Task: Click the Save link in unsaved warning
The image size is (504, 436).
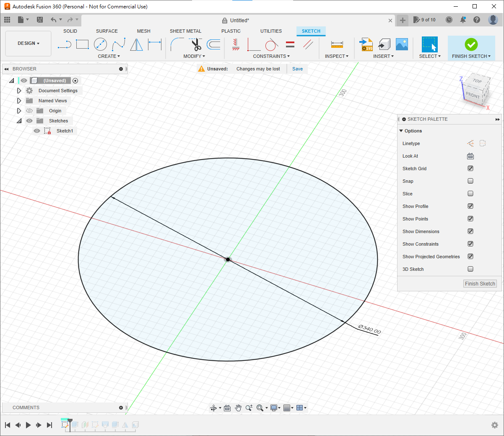Action: [x=297, y=69]
